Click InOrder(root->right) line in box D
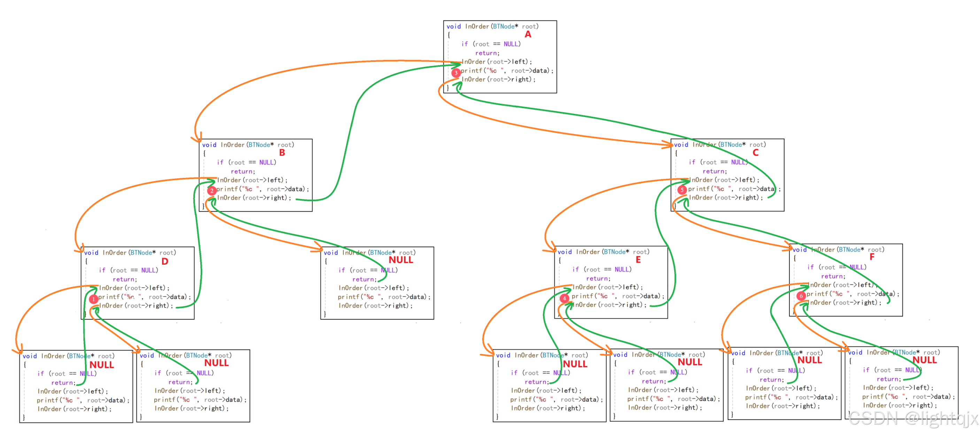The image size is (980, 435). pyautogui.click(x=136, y=306)
